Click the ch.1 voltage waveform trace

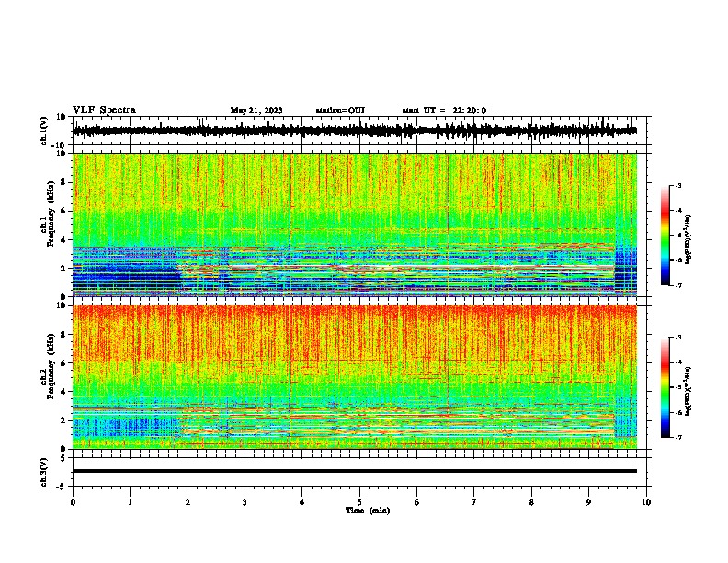pyautogui.click(x=355, y=131)
